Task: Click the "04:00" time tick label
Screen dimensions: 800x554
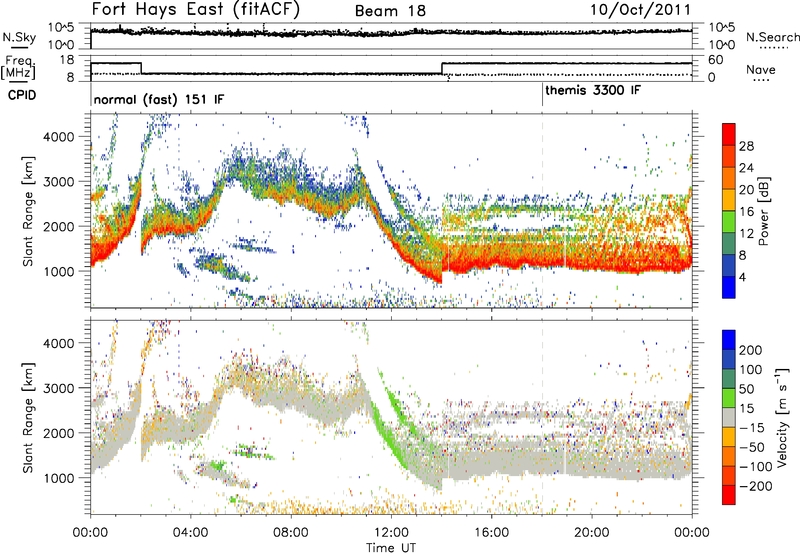Action: click(191, 533)
